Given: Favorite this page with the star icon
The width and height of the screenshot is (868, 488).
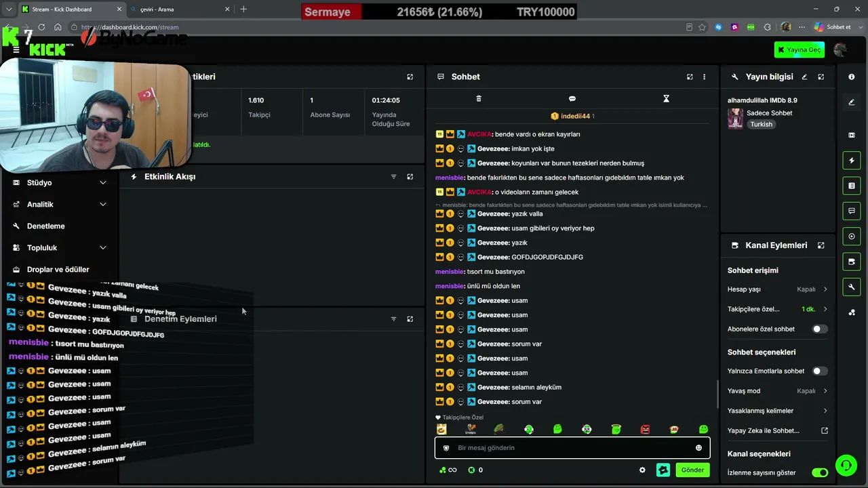Looking at the screenshot, I should tap(702, 27).
